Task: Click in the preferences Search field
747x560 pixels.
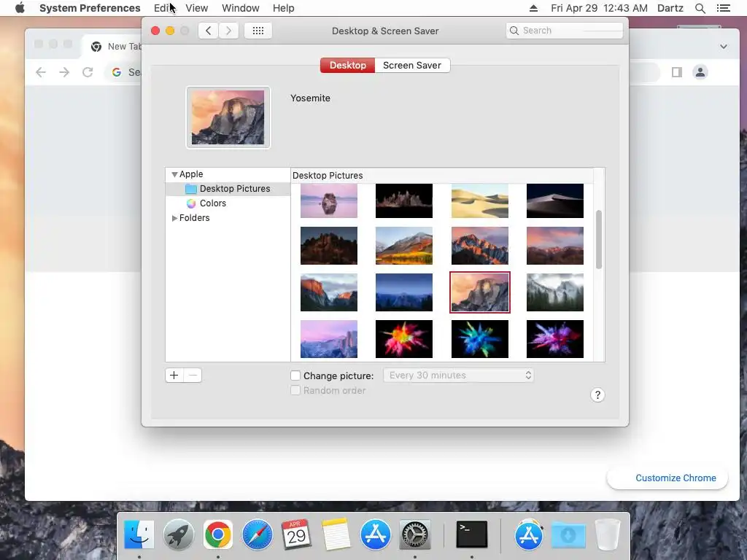Action: coord(565,31)
